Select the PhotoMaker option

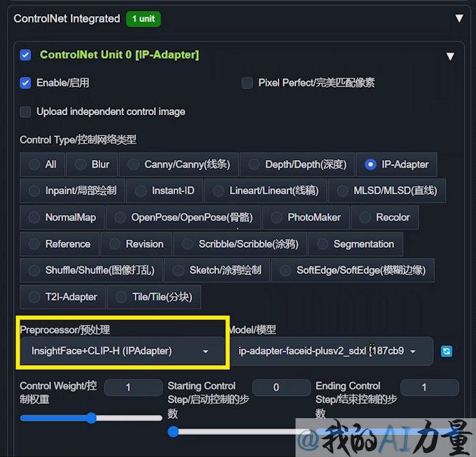306,217
